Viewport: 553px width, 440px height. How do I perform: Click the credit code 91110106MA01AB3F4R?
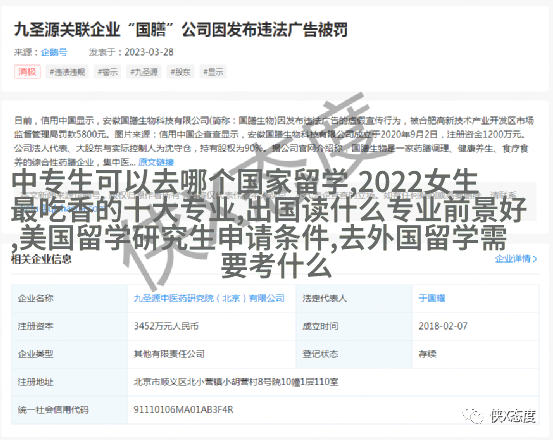click(x=183, y=410)
